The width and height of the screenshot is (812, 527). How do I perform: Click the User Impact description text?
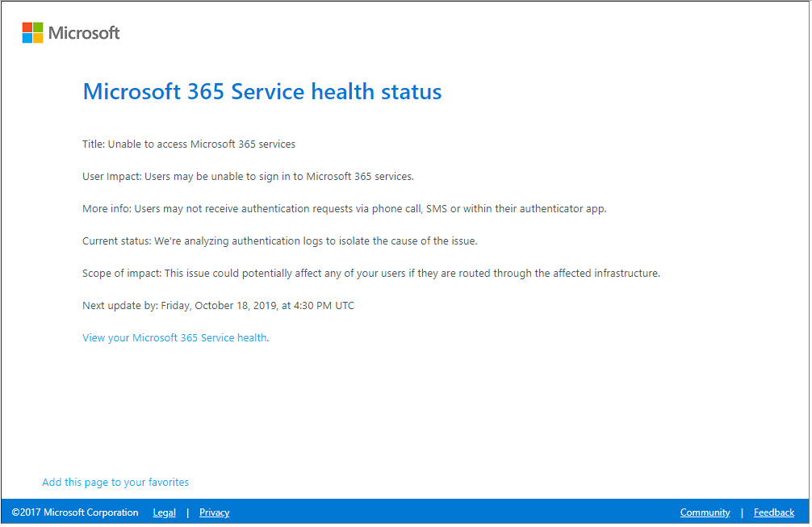[248, 177]
